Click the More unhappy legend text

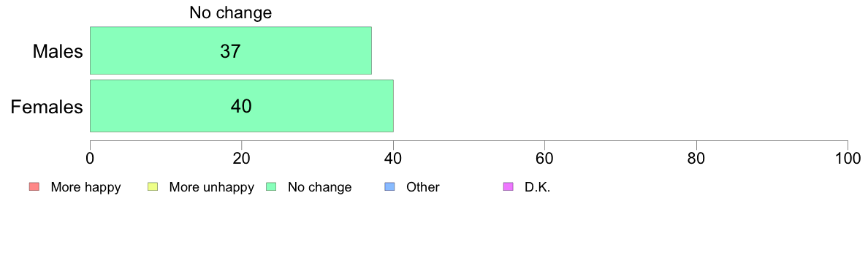211,187
